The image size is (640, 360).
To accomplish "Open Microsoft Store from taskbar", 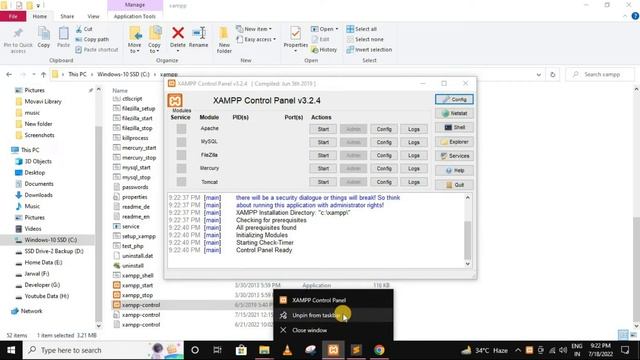I will [x=241, y=350].
